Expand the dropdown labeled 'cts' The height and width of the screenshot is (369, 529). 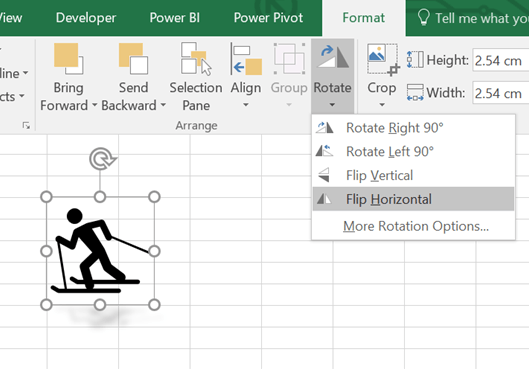tap(22, 96)
